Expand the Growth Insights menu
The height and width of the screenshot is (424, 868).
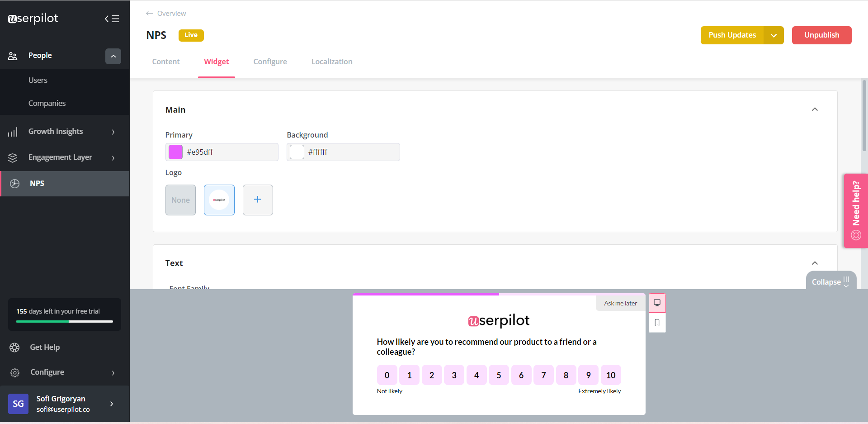[113, 132]
